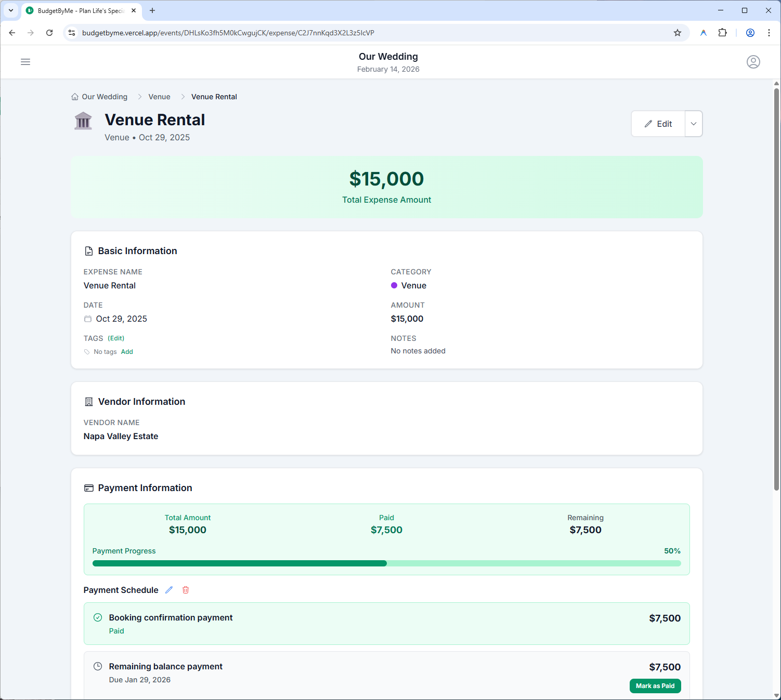
Task: Delete the payment schedule using trash icon
Action: pyautogui.click(x=186, y=589)
